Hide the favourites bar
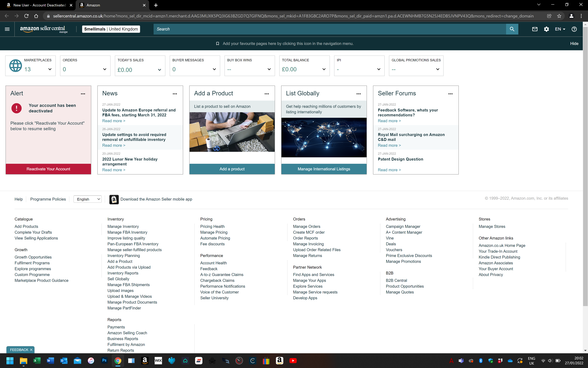The height and width of the screenshot is (368, 588). [x=574, y=44]
